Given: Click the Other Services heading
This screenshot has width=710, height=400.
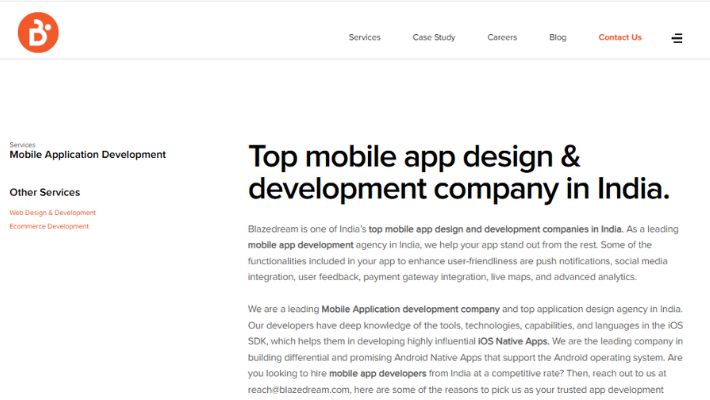Looking at the screenshot, I should (x=44, y=192).
